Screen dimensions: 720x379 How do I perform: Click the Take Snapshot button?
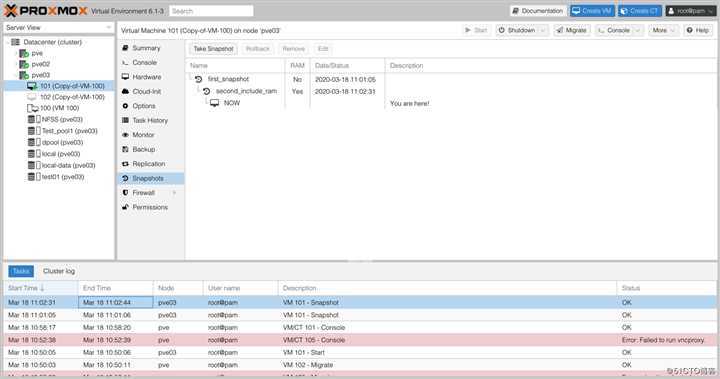[x=213, y=49]
